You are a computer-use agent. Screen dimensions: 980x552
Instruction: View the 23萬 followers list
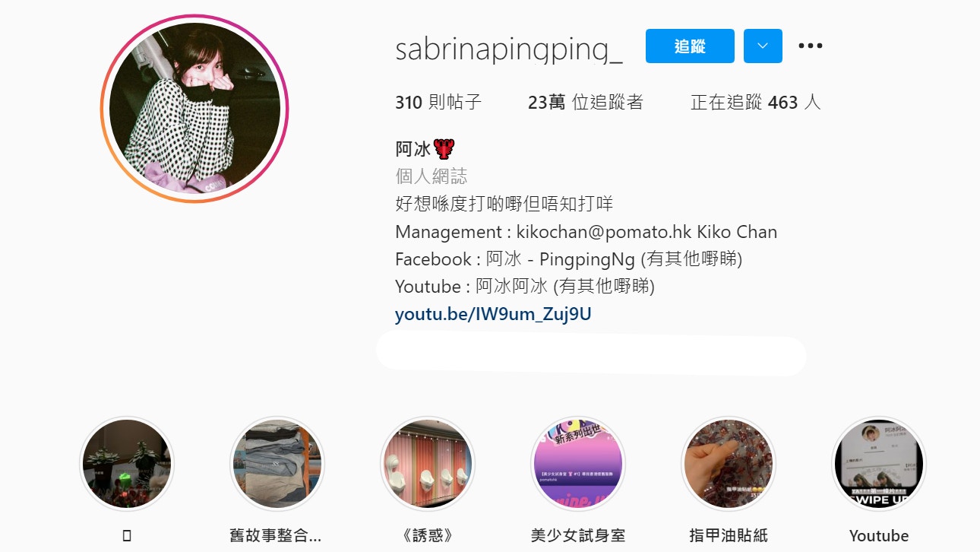(585, 102)
